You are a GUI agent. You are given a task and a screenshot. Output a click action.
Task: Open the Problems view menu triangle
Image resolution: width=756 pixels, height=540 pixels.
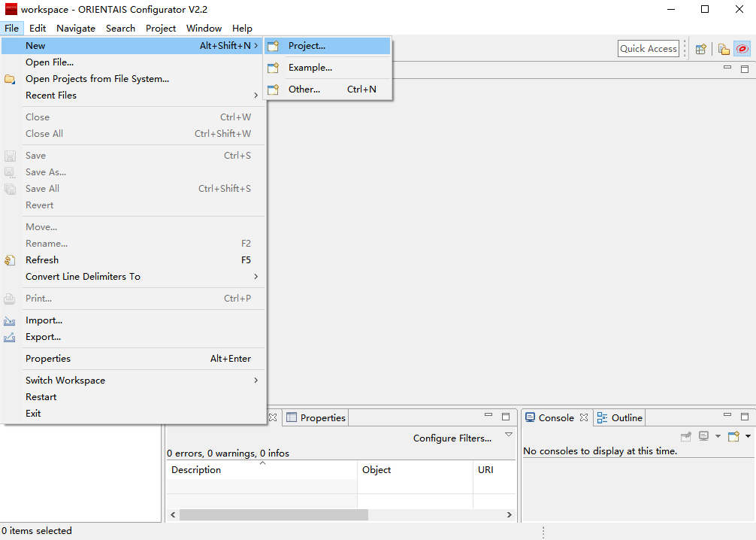[509, 435]
